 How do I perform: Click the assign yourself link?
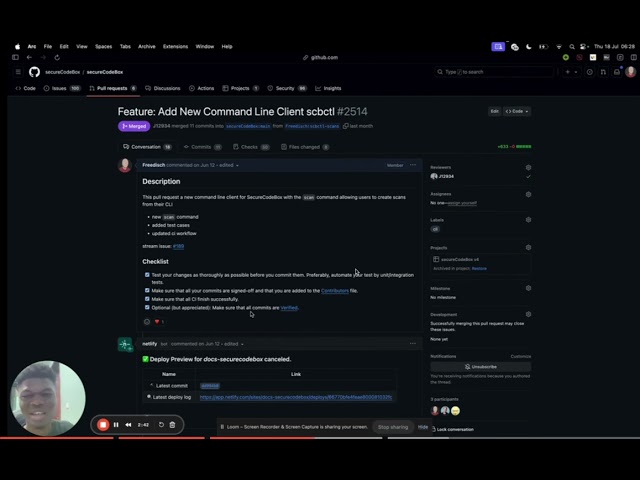tap(462, 203)
